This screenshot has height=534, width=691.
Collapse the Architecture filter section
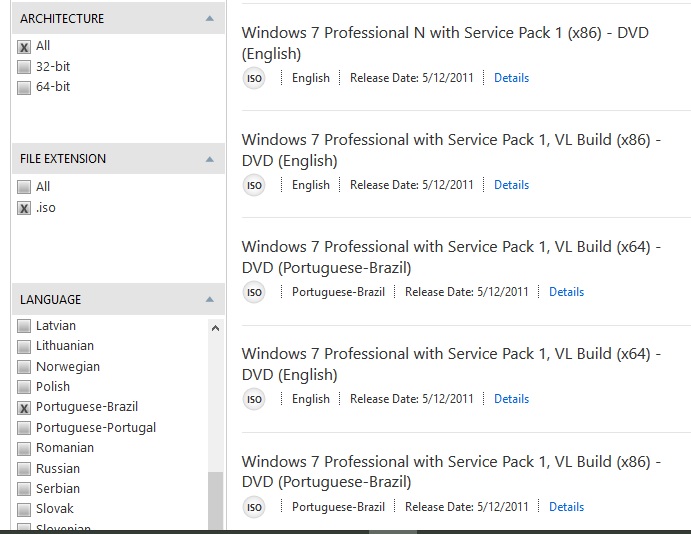coord(210,19)
